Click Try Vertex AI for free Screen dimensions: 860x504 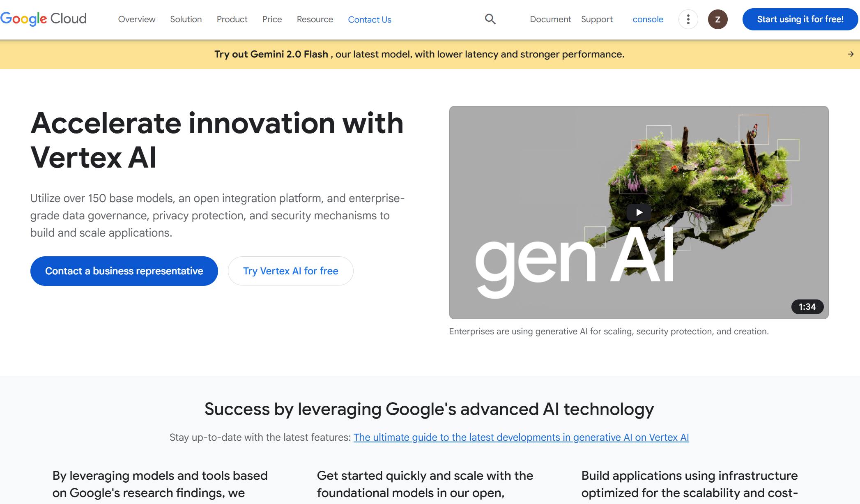(x=290, y=271)
